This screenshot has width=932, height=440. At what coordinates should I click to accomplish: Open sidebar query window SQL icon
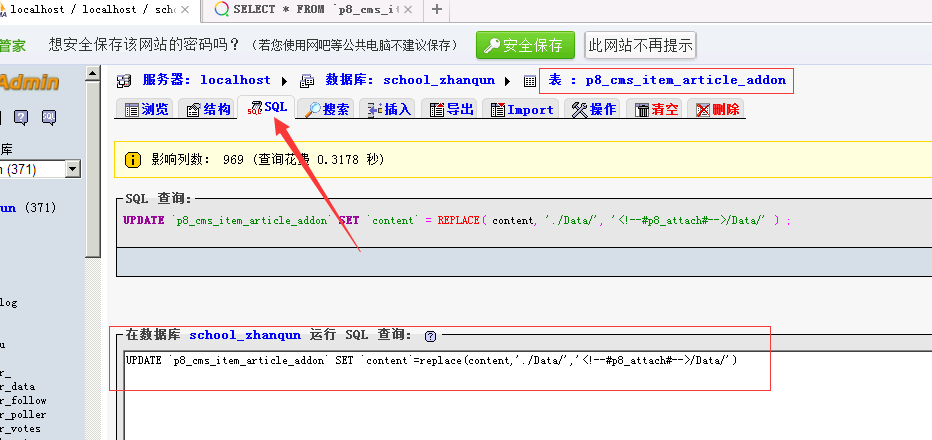coord(48,118)
